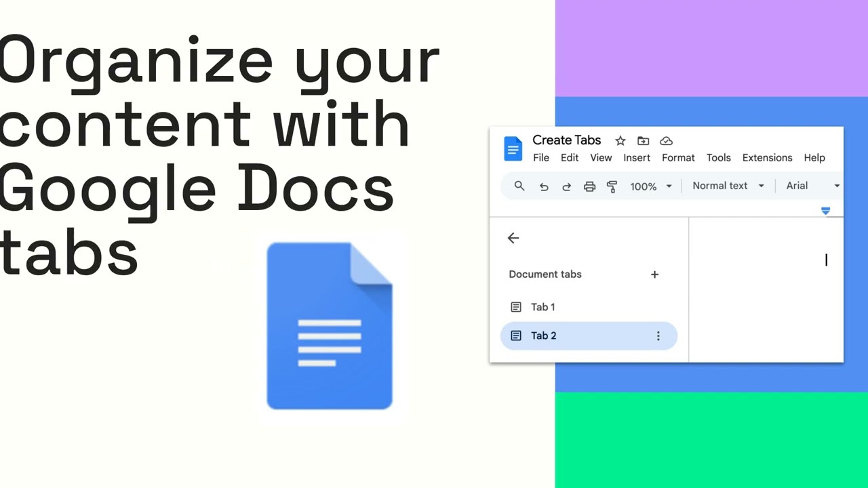Click the Google Docs logo beside Create Tabs
The height and width of the screenshot is (488, 868).
pos(513,148)
